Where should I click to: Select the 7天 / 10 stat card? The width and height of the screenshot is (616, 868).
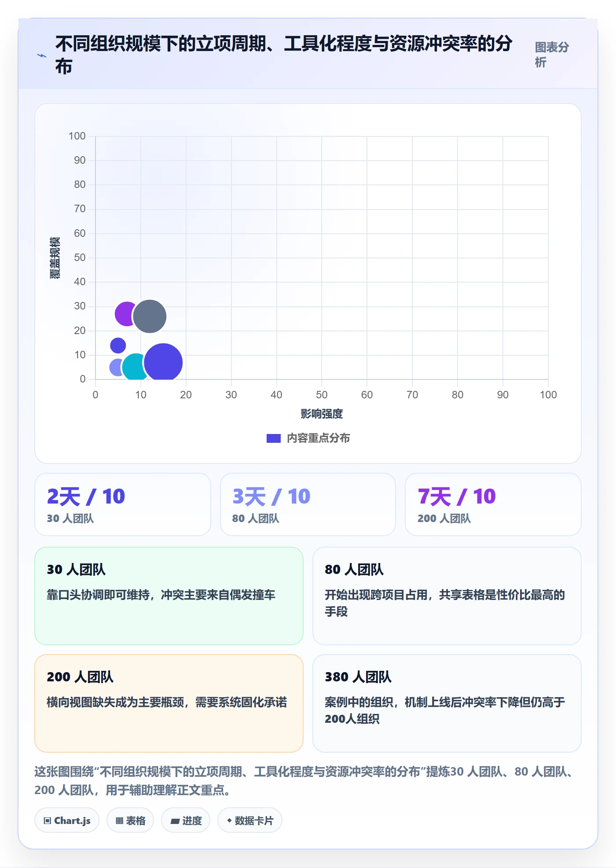click(x=493, y=504)
